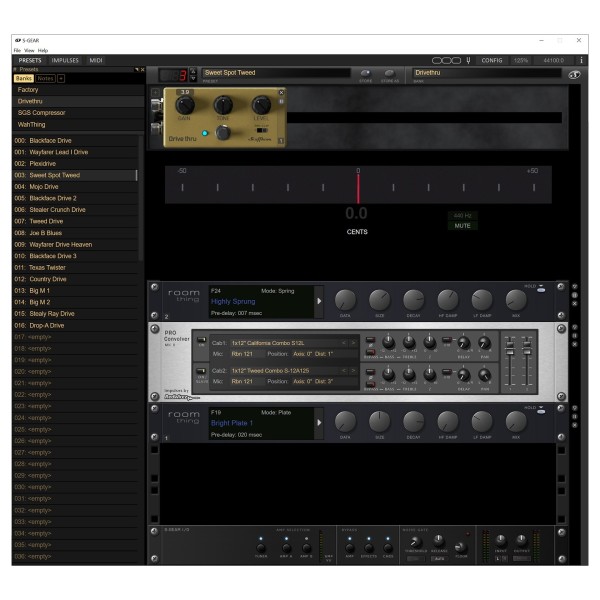Click the lower room thing side close icon
This screenshot has height=600, width=600.
click(x=574, y=425)
